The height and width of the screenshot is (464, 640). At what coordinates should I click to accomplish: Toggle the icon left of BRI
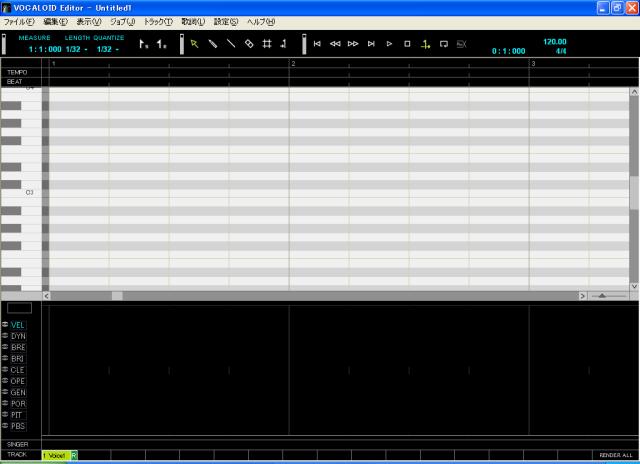(5, 358)
